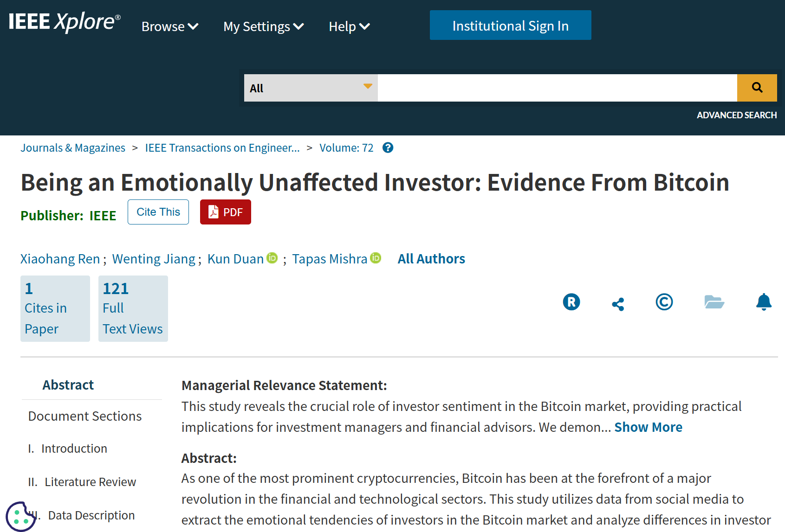The height and width of the screenshot is (532, 785).
Task: Switch to the Abstract section tab
Action: click(x=68, y=385)
